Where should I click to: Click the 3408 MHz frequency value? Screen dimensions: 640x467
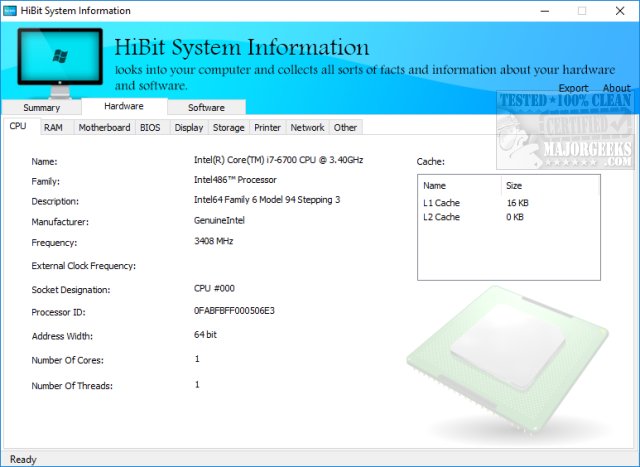tap(213, 241)
